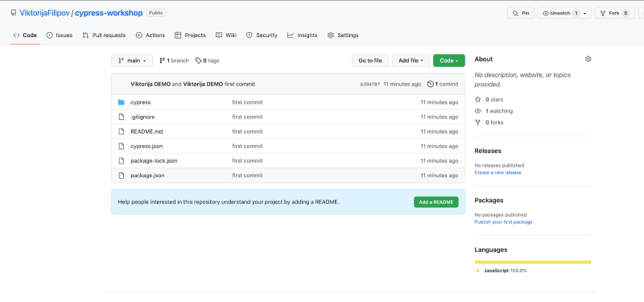
Task: View the 1 commit history link
Action: [443, 85]
